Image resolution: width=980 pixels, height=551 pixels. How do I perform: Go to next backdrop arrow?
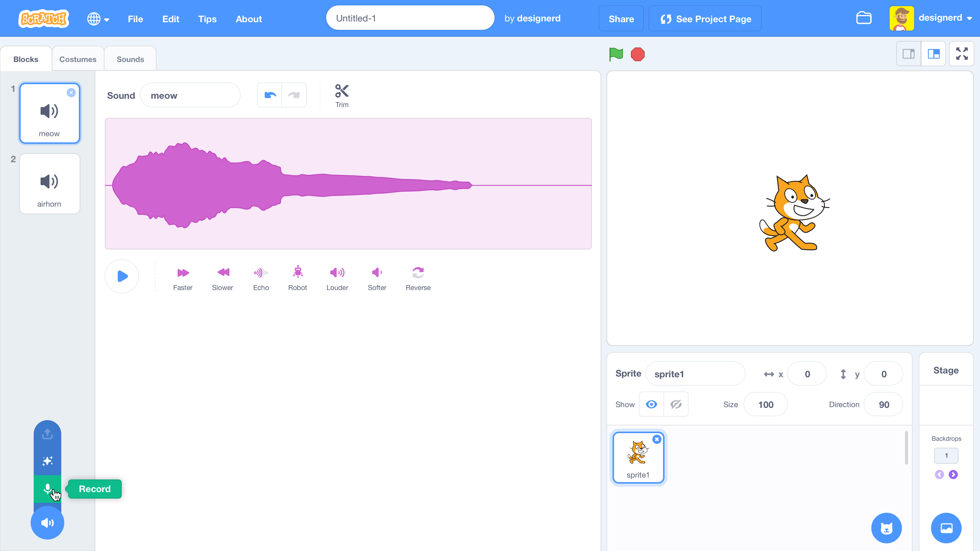coord(953,474)
